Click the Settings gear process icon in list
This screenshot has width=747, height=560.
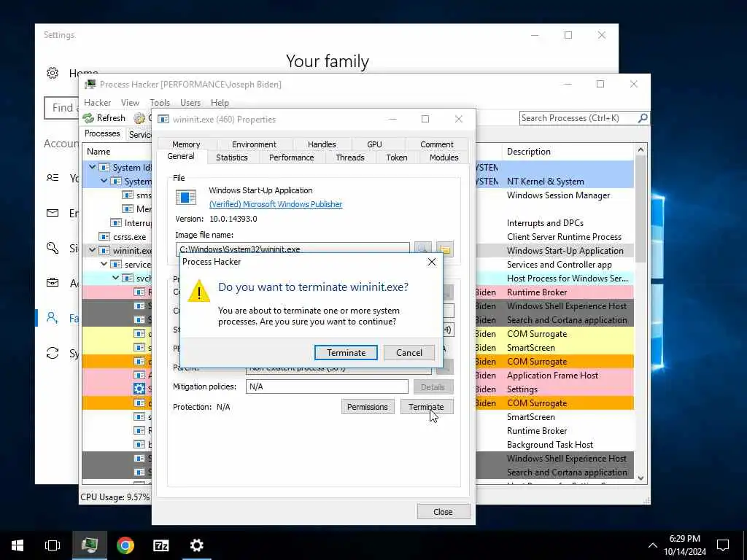point(139,389)
